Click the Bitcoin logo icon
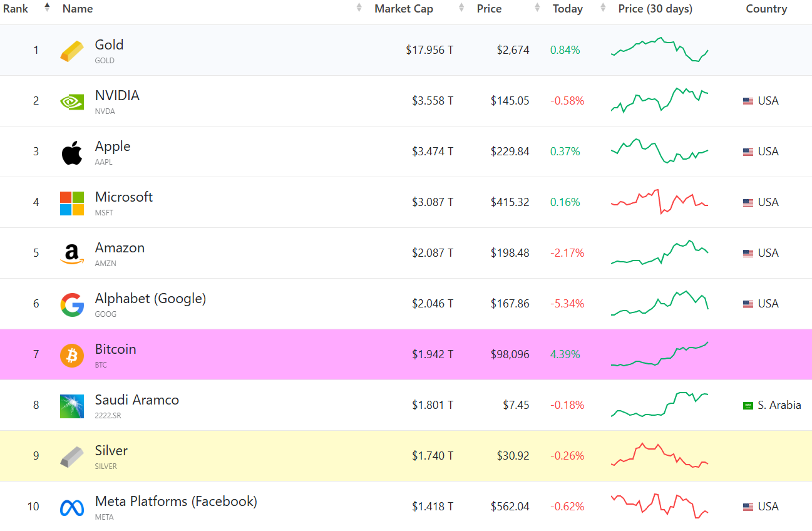812x531 pixels. 72,355
